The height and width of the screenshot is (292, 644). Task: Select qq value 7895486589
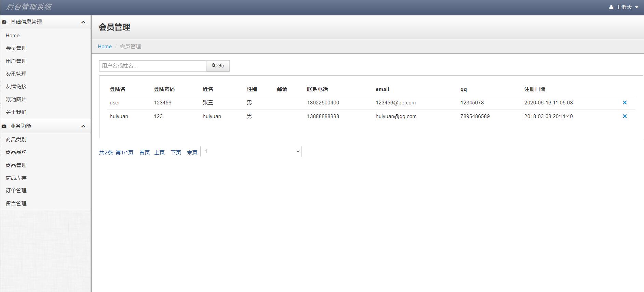475,116
